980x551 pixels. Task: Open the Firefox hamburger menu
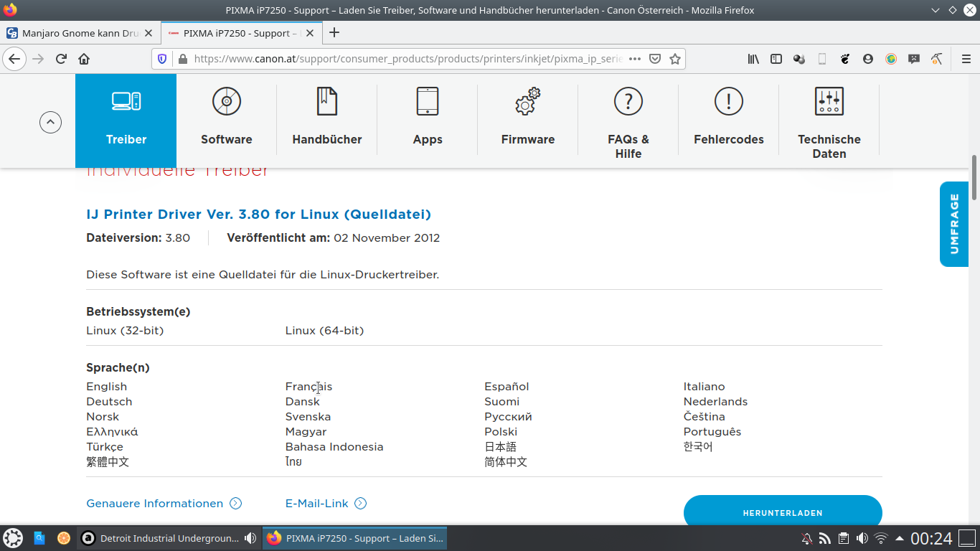966,59
